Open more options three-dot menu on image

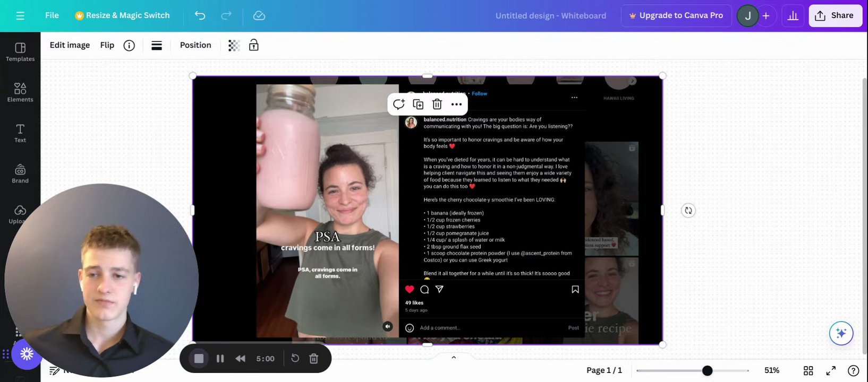[456, 104]
